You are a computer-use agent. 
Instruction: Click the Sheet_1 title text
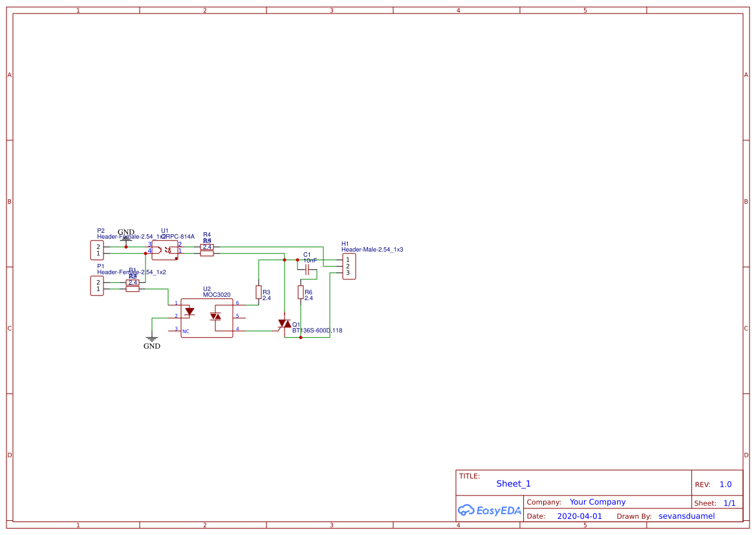pos(513,483)
